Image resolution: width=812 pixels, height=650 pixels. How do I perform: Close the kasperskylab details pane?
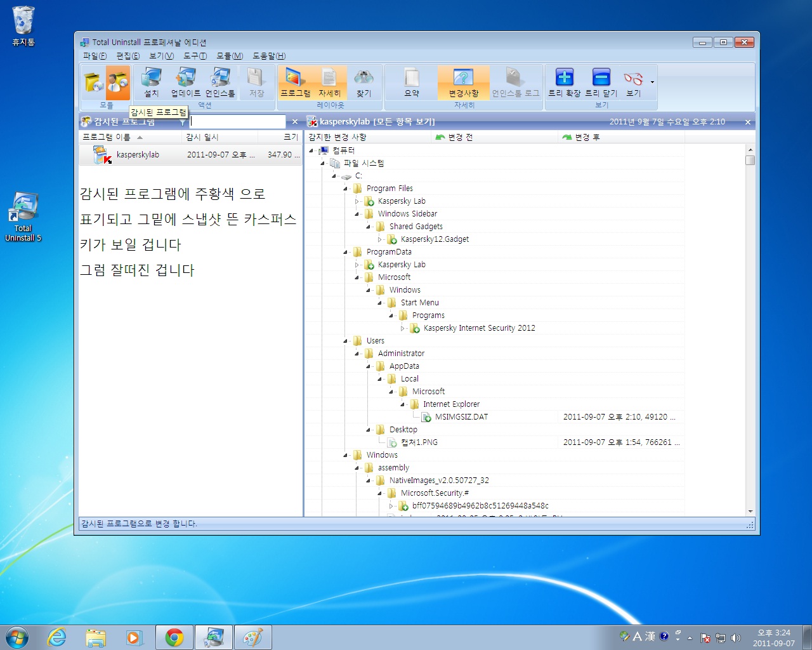(747, 122)
